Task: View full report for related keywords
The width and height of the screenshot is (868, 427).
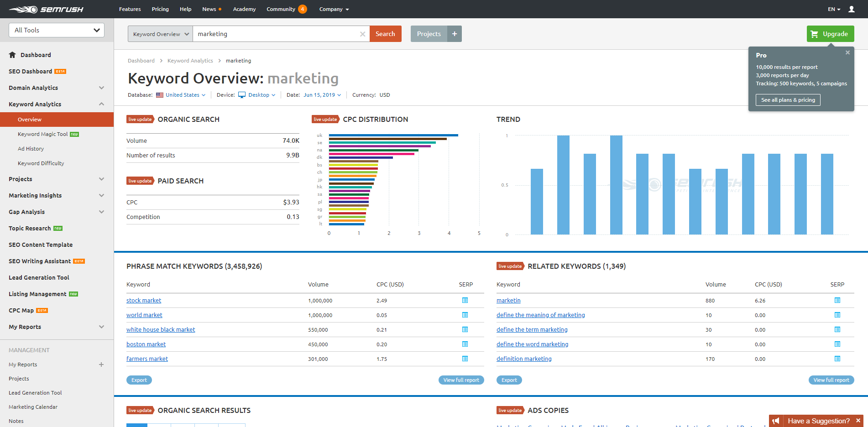Action: pos(831,380)
